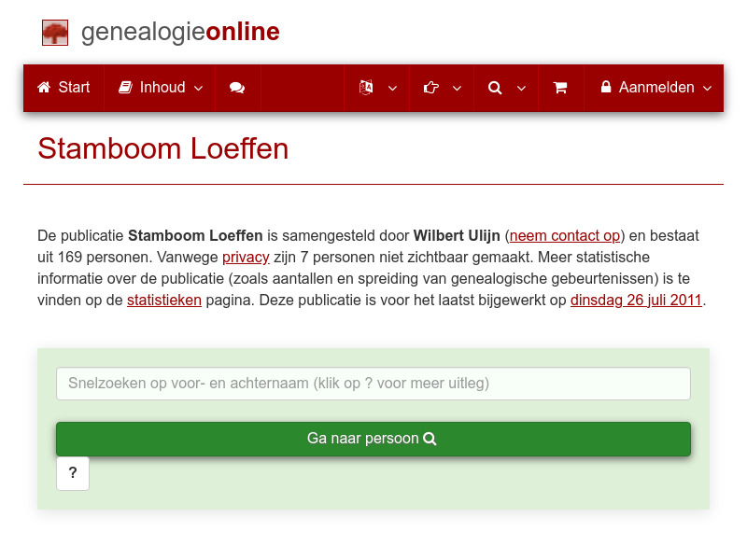Viewport: 747px width, 560px height.
Task: Select the pointing hand recommendation icon
Action: [x=430, y=88]
